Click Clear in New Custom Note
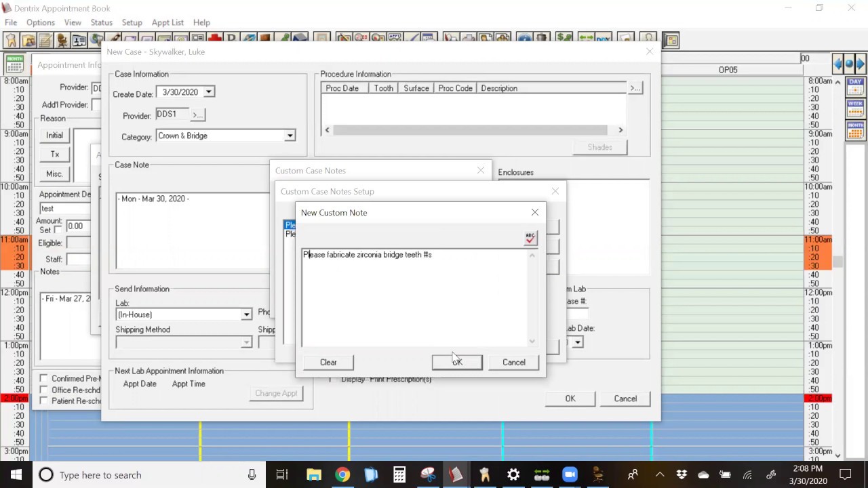 tap(328, 362)
